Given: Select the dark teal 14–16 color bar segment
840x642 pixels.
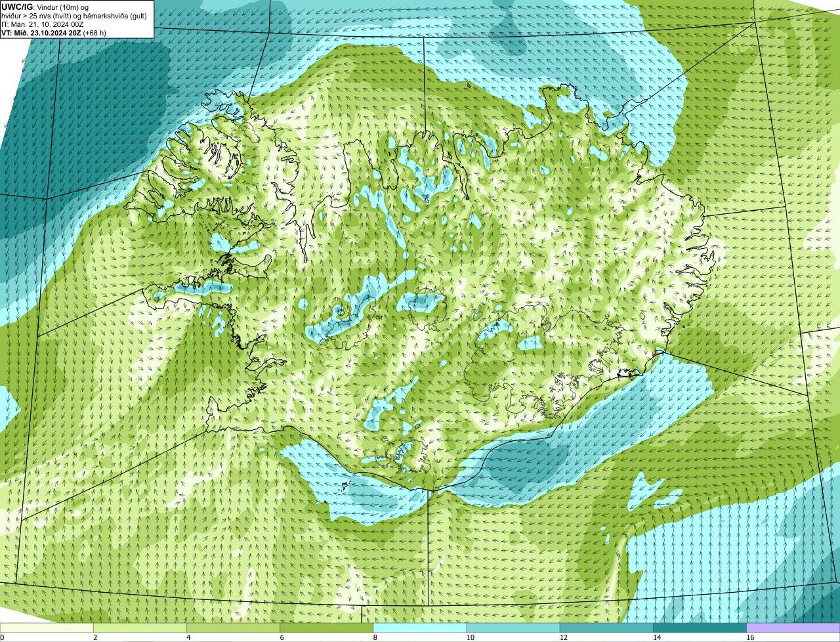Looking at the screenshot, I should (x=700, y=628).
